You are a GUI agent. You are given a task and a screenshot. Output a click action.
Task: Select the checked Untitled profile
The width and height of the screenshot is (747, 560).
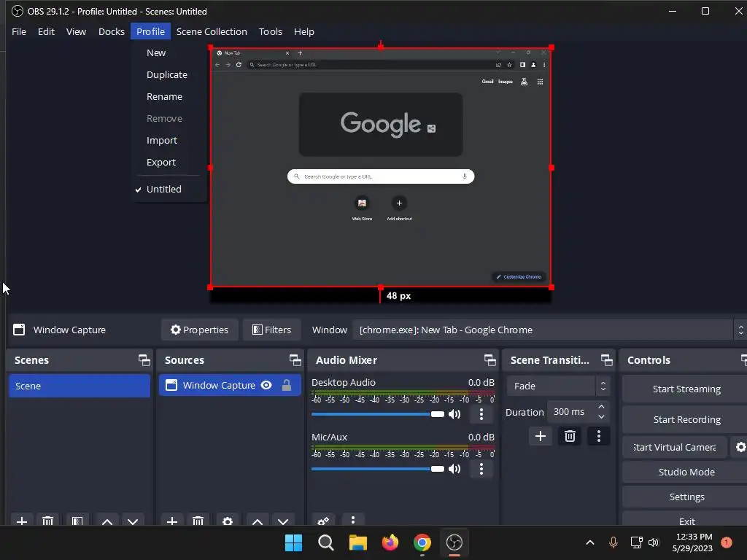click(164, 189)
